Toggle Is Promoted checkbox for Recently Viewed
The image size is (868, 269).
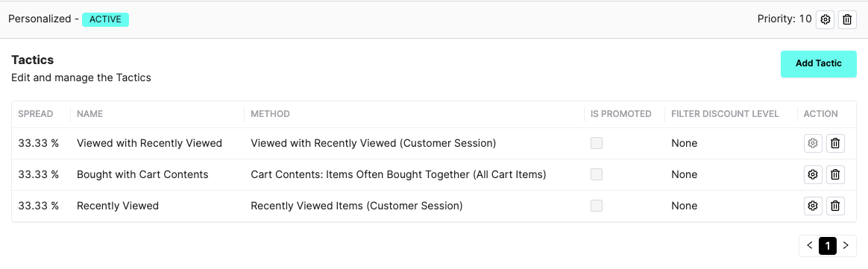pos(597,206)
